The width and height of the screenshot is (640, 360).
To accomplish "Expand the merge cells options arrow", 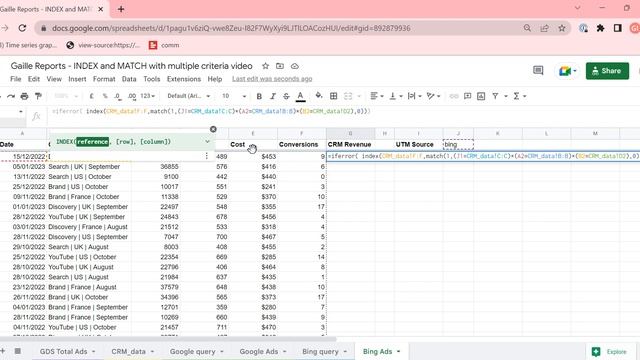I will pos(359,96).
